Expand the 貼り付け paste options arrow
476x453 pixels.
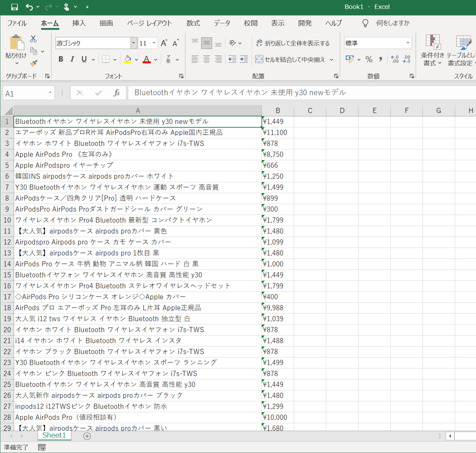tap(16, 63)
